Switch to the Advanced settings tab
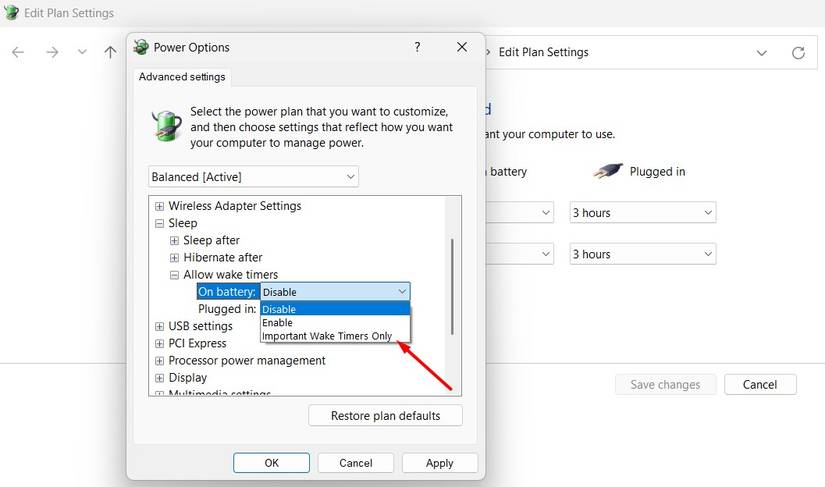Screen dimensions: 825x487 point(182,77)
